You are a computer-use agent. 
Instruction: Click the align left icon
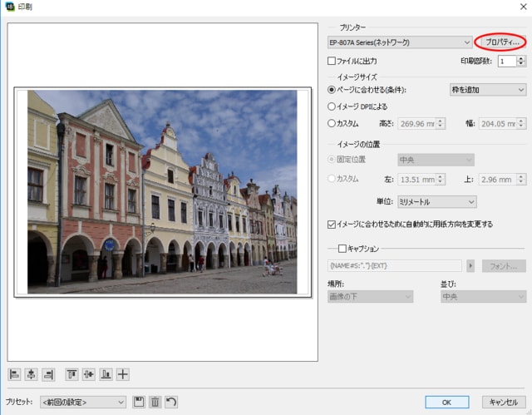(14, 374)
